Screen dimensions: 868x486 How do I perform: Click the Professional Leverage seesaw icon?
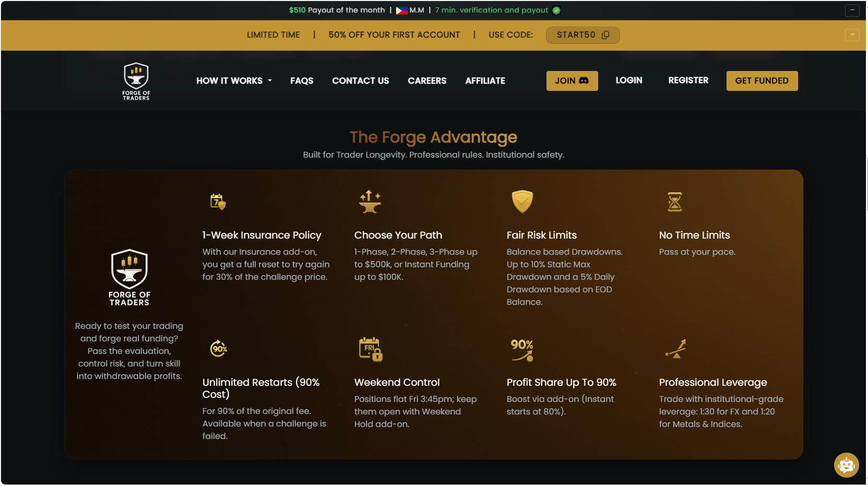click(x=675, y=349)
